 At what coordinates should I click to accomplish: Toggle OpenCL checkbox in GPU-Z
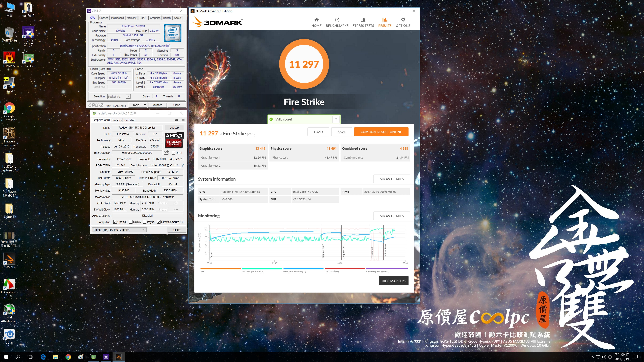point(115,222)
